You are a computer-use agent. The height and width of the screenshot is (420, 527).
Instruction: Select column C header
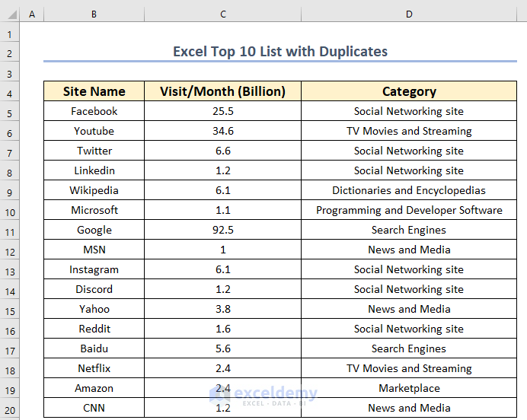[x=223, y=14]
